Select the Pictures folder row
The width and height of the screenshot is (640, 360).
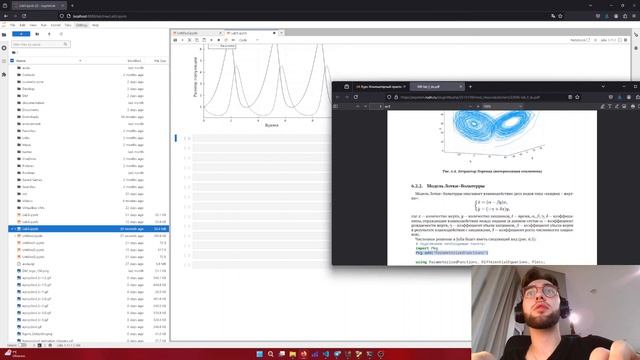pos(89,166)
